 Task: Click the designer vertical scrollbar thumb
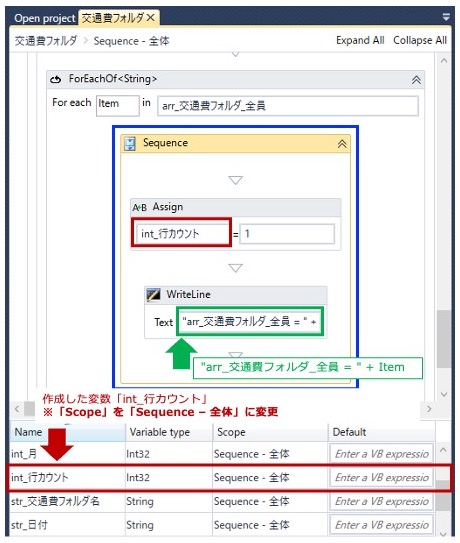click(x=444, y=339)
